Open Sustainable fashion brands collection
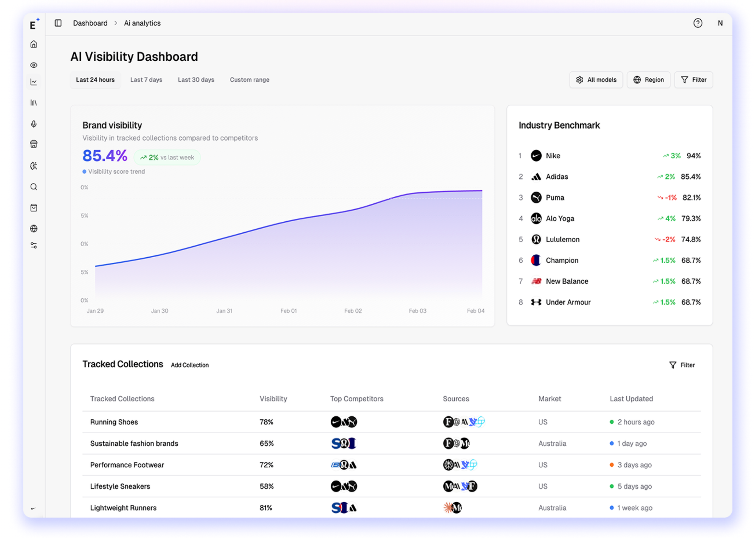This screenshot has height=538, width=756. click(392, 444)
